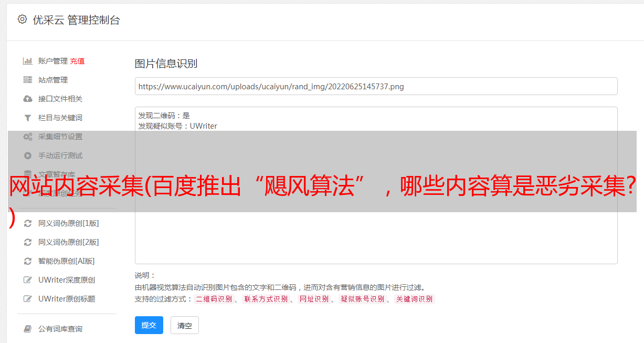Click the cloud upload icon for 接口文件相关
This screenshot has height=343, width=644.
pyautogui.click(x=28, y=99)
